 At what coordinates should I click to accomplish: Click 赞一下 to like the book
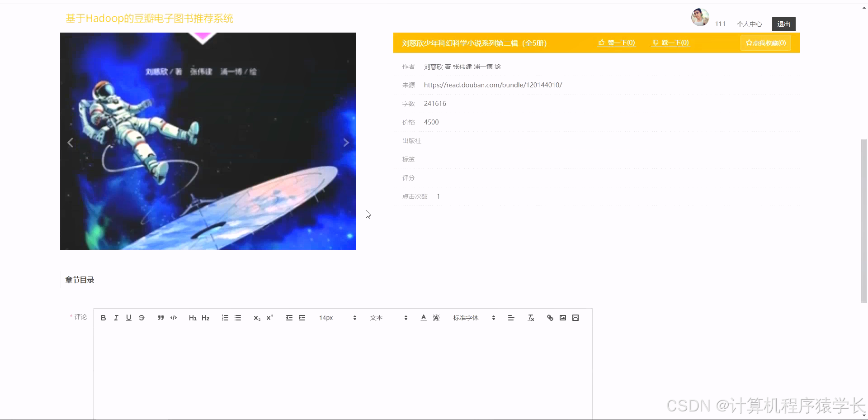(617, 43)
